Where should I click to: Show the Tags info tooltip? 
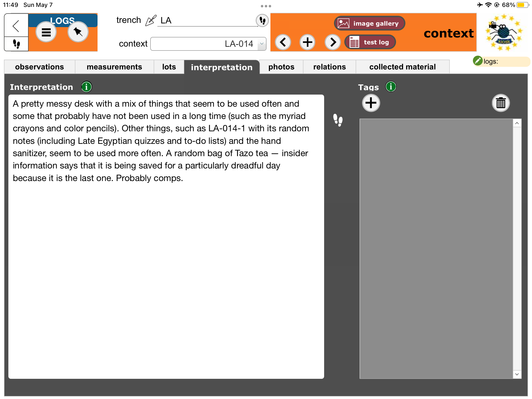[x=390, y=86]
